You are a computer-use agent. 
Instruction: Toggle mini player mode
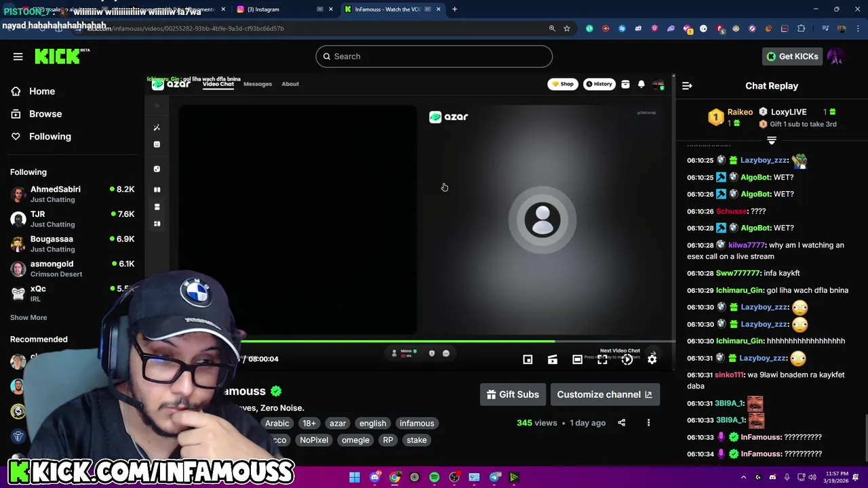tap(528, 359)
